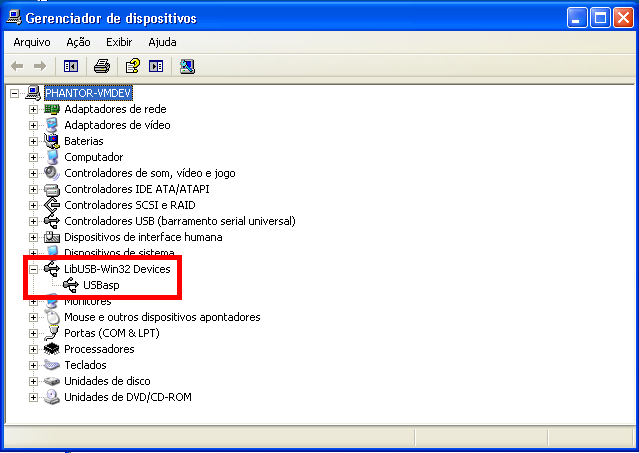This screenshot has height=453, width=639.
Task: Expand Adaptadores de rede node
Action: (x=33, y=109)
